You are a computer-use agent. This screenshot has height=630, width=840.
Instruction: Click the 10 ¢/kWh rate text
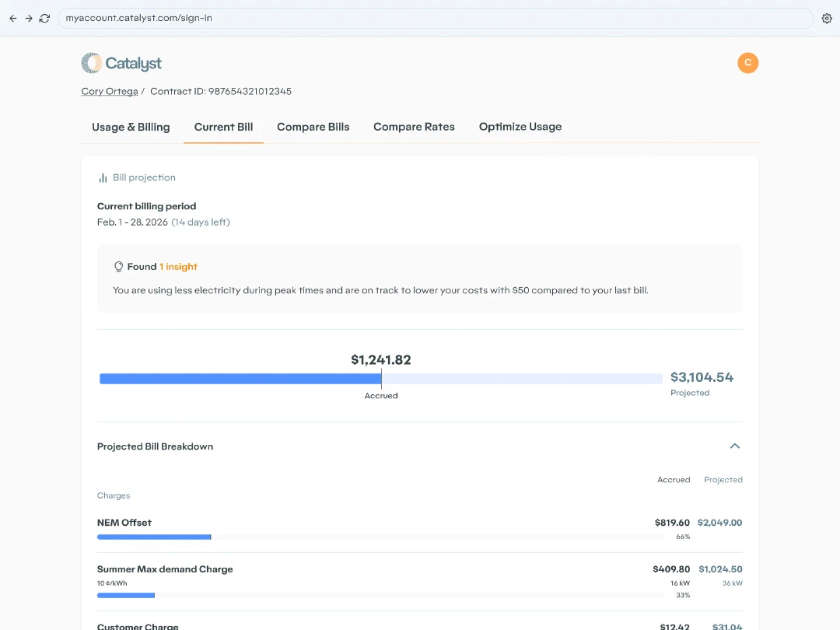tap(112, 583)
